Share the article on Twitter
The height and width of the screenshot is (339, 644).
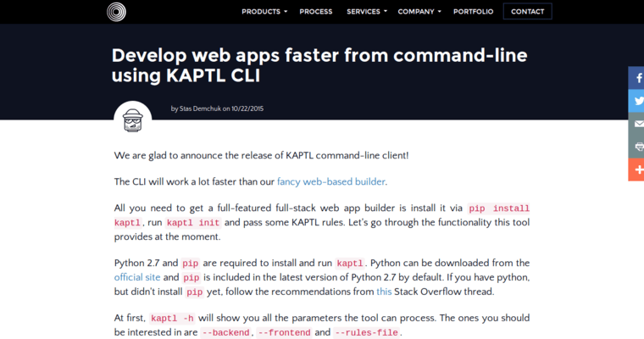click(x=636, y=101)
